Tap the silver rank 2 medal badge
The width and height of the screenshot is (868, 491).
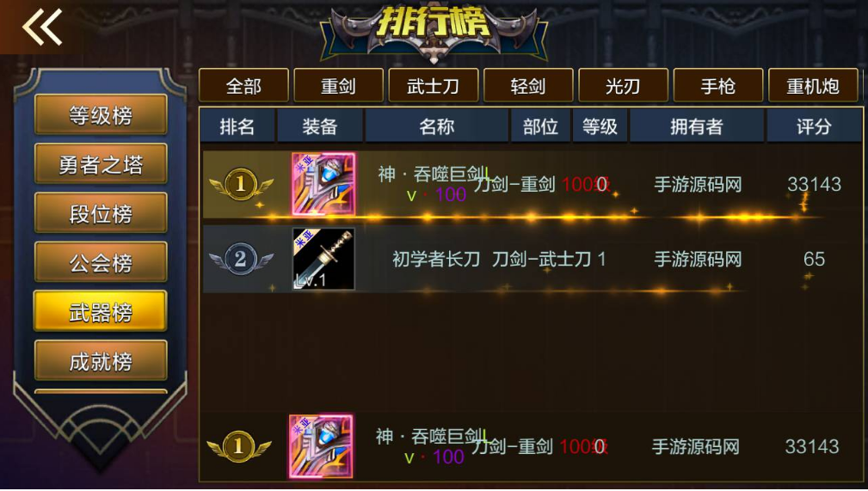coord(240,259)
